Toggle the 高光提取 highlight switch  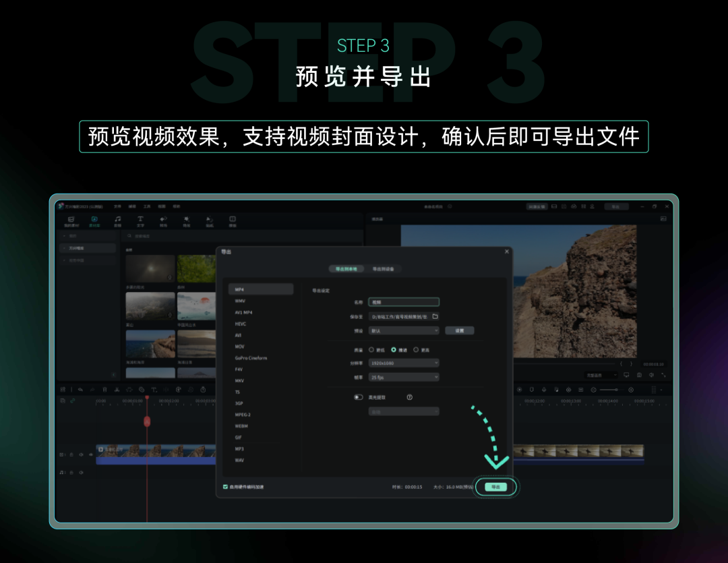click(359, 397)
